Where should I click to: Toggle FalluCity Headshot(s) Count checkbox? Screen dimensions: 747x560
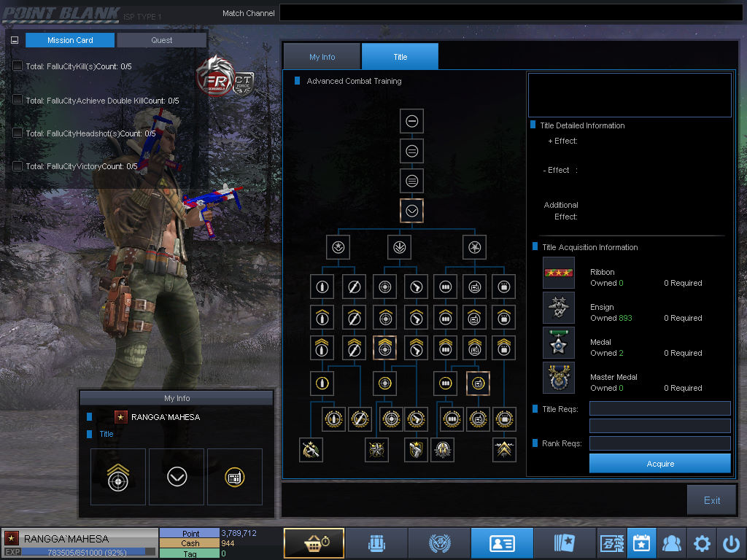pyautogui.click(x=18, y=133)
